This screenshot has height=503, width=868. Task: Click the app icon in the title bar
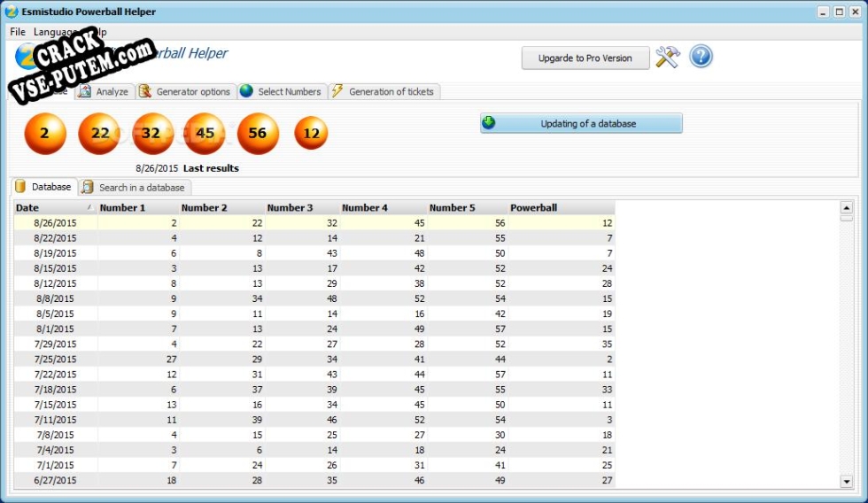tap(11, 11)
